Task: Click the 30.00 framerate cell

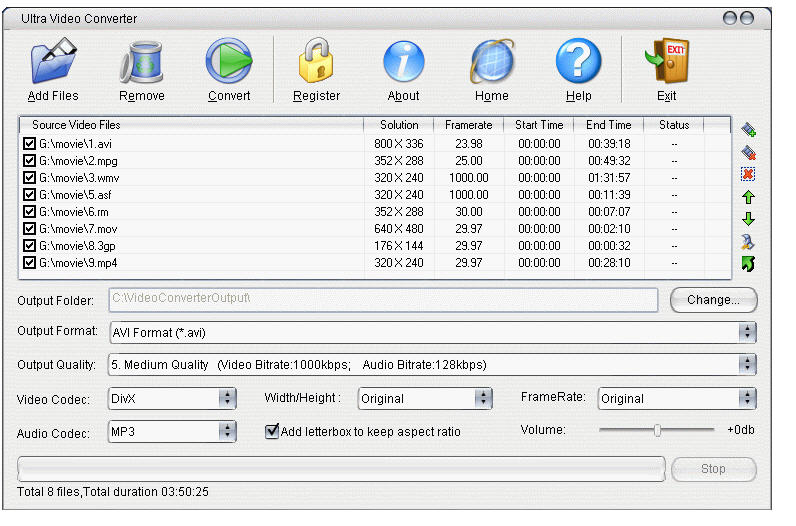Action: [x=469, y=212]
